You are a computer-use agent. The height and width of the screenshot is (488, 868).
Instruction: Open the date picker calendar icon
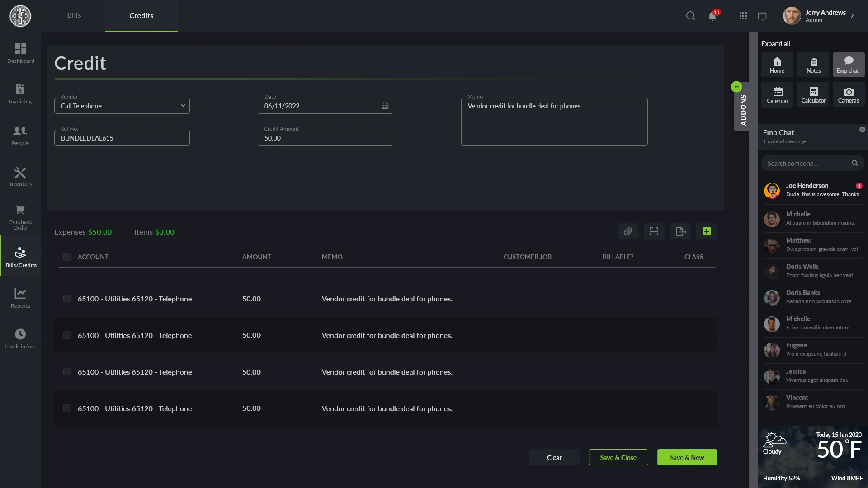[385, 106]
